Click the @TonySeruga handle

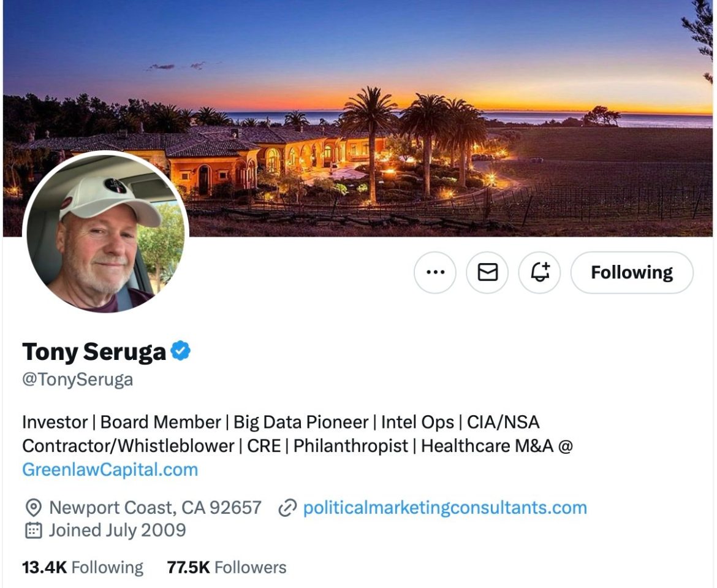click(78, 380)
